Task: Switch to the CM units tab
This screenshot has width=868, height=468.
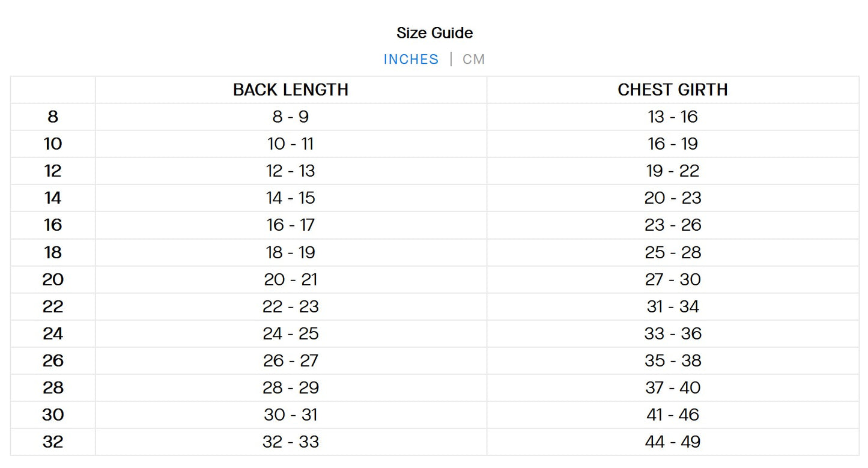Action: pos(473,59)
